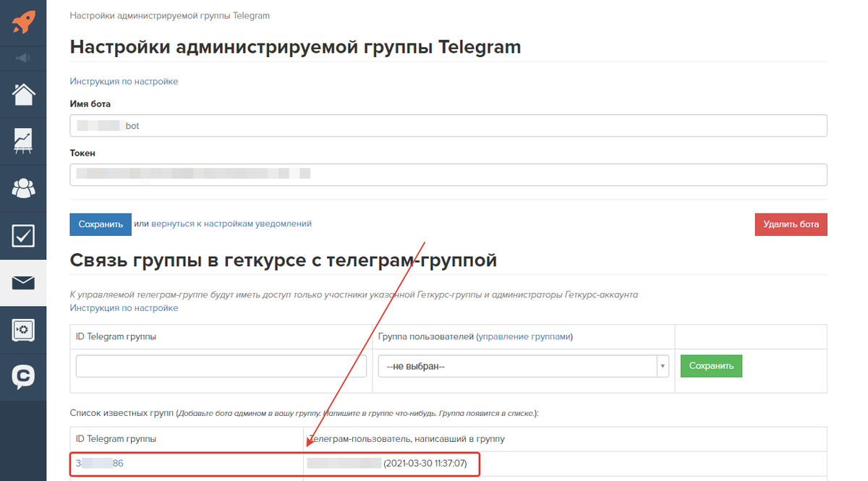Open the messages envelope icon in the sidebar
Viewport: 868px width, 481px height.
[23, 283]
